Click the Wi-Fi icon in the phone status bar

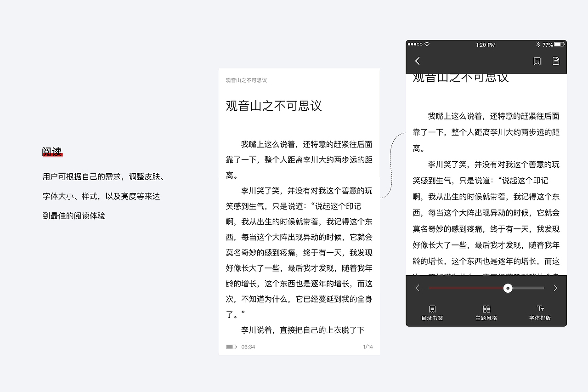pos(427,45)
